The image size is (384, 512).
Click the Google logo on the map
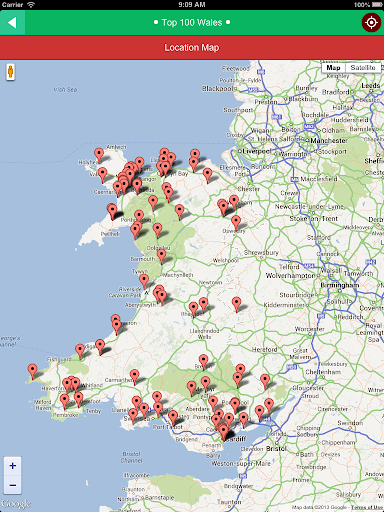tap(16, 503)
